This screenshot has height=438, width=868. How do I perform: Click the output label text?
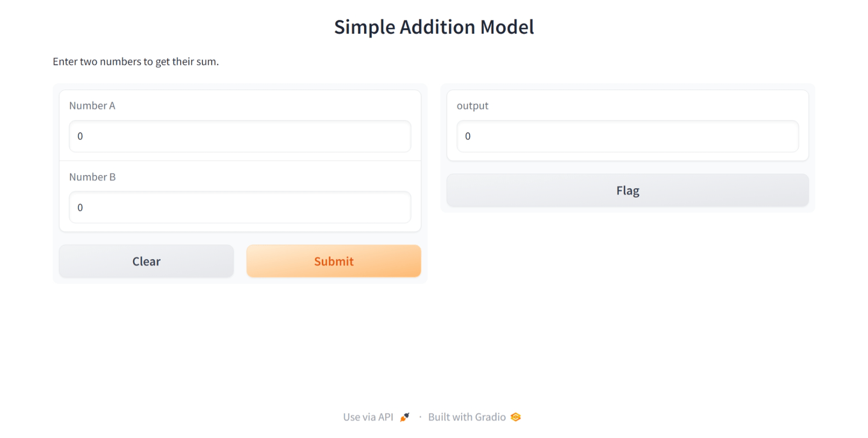[473, 106]
